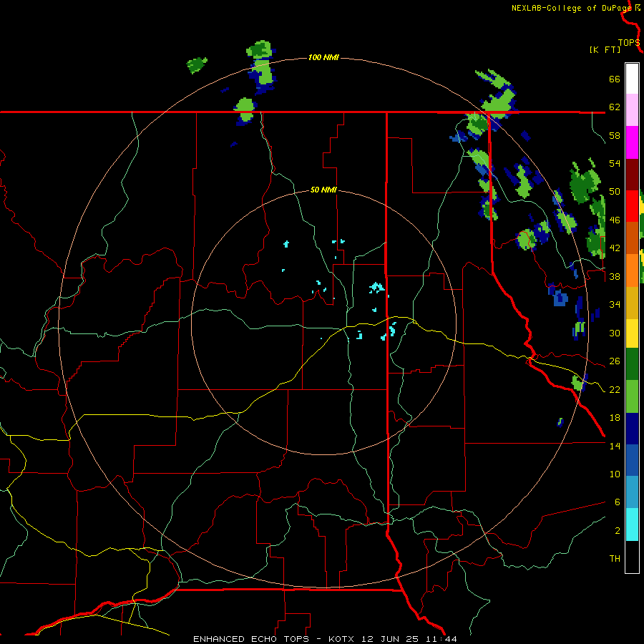Click the '18' legend value
This screenshot has width=644, height=644.
pyautogui.click(x=615, y=418)
